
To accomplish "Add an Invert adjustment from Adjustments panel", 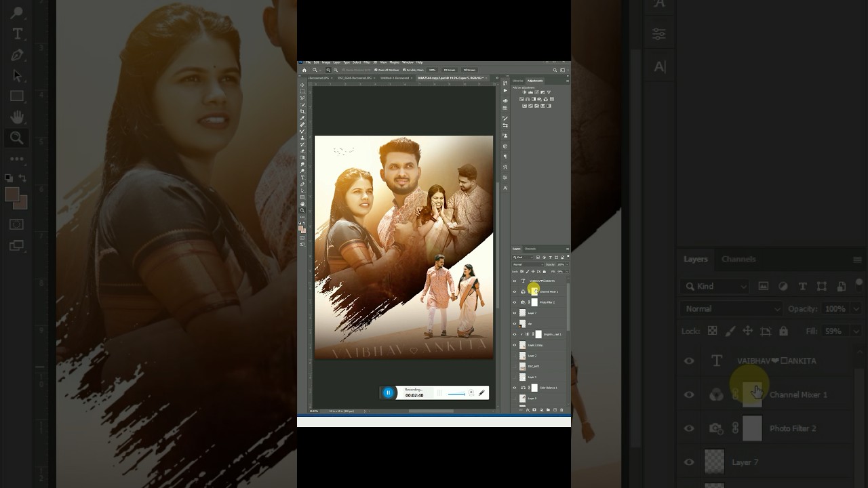I will pos(524,106).
